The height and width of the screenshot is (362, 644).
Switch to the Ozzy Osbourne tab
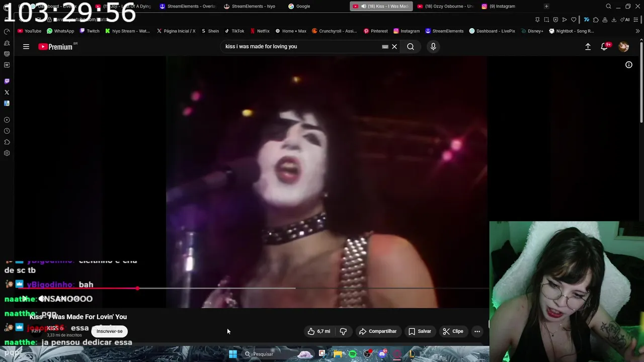tap(445, 6)
